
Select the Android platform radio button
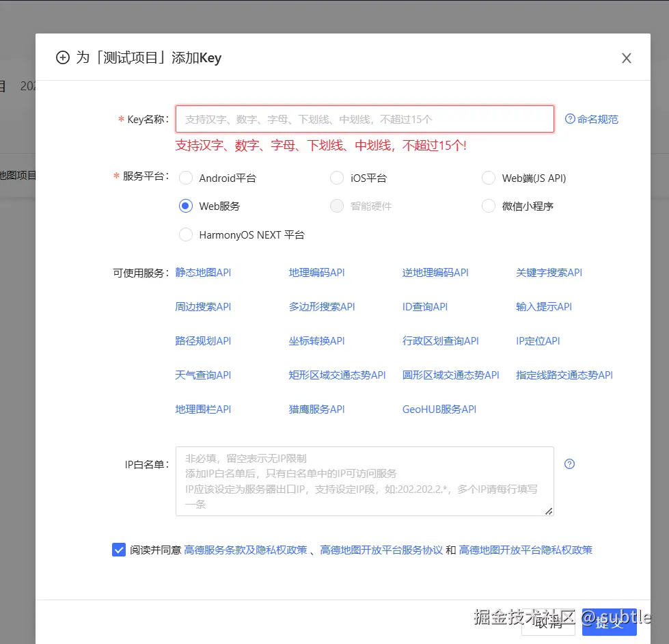pyautogui.click(x=186, y=178)
